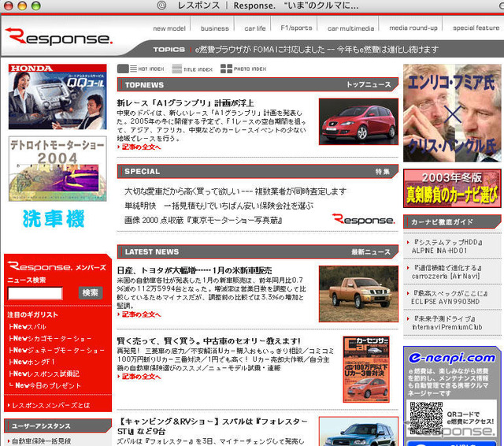Viewport: 504px width, 446px height.
Task: Click into the ニュース検索 text field
Action: [35, 293]
